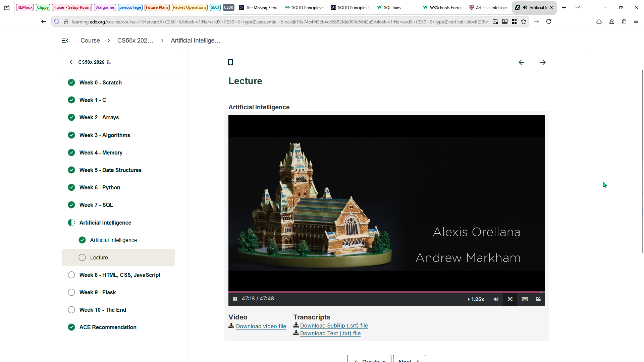This screenshot has height=362, width=644.
Task: Expand Week 8 - HTML, CSS, JavaScript
Action: tap(120, 275)
